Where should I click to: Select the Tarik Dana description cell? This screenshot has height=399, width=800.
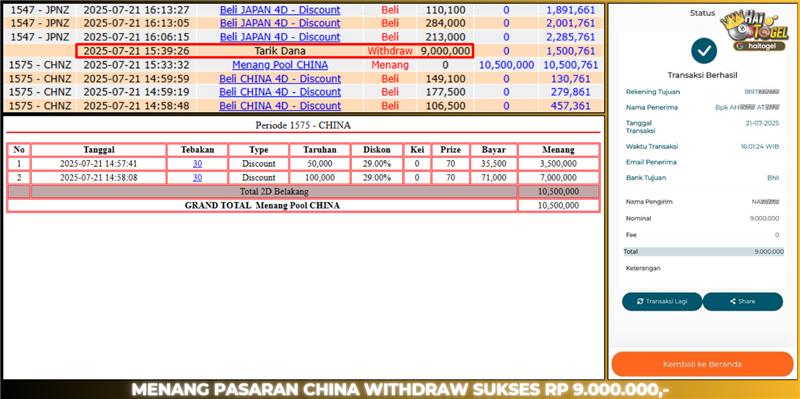click(x=280, y=51)
